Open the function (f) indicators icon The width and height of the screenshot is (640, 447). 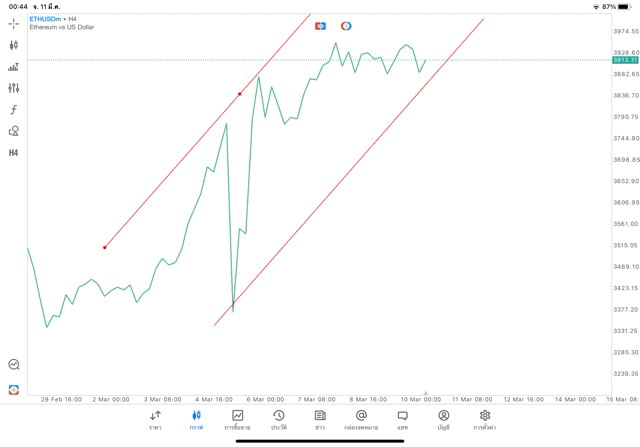tap(13, 110)
